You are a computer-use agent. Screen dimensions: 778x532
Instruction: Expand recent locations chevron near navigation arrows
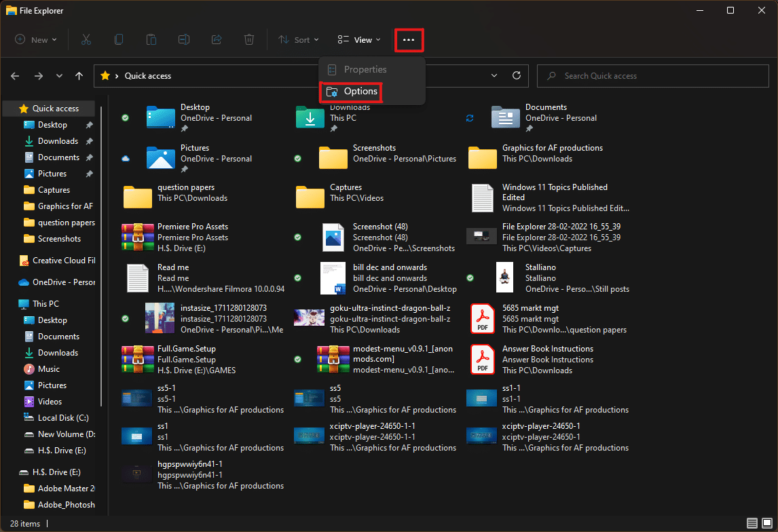pos(59,76)
